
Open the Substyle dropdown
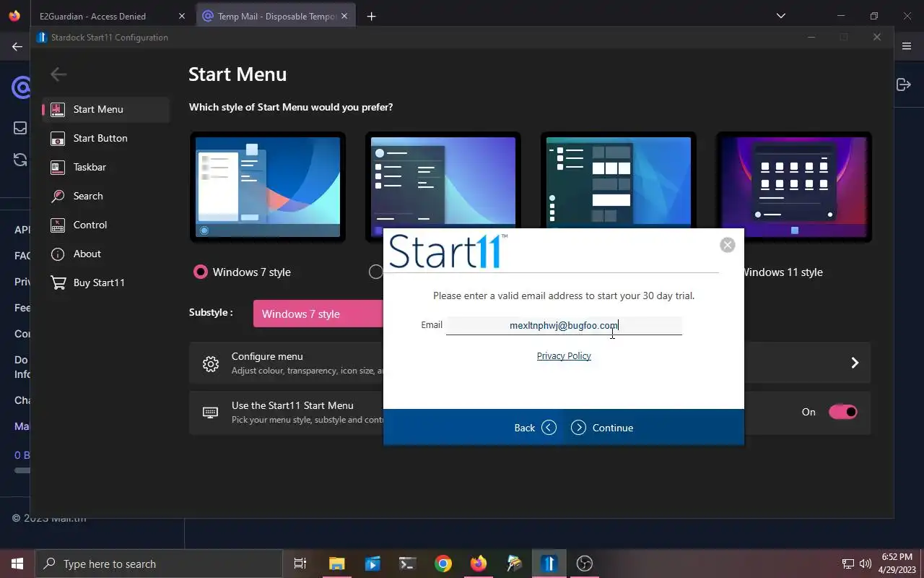[x=318, y=314]
